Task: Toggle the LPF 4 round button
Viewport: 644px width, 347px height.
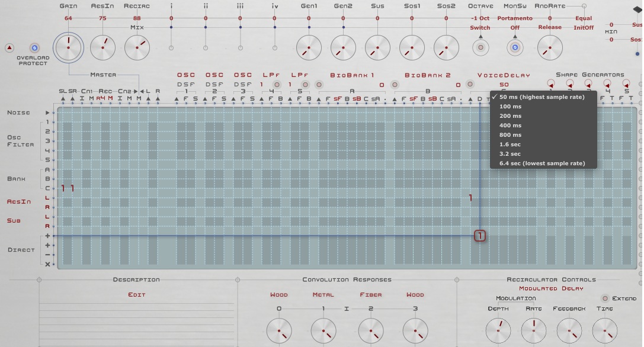Action: pos(277,85)
